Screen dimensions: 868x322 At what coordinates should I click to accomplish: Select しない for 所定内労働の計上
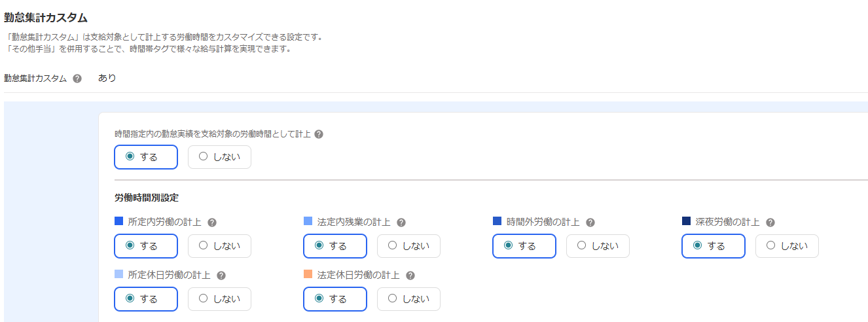219,246
